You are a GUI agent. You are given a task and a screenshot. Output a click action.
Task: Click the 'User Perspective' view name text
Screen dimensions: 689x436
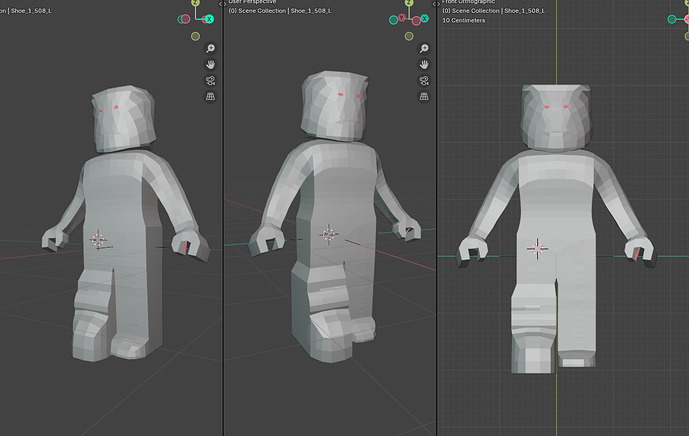tap(252, 2)
